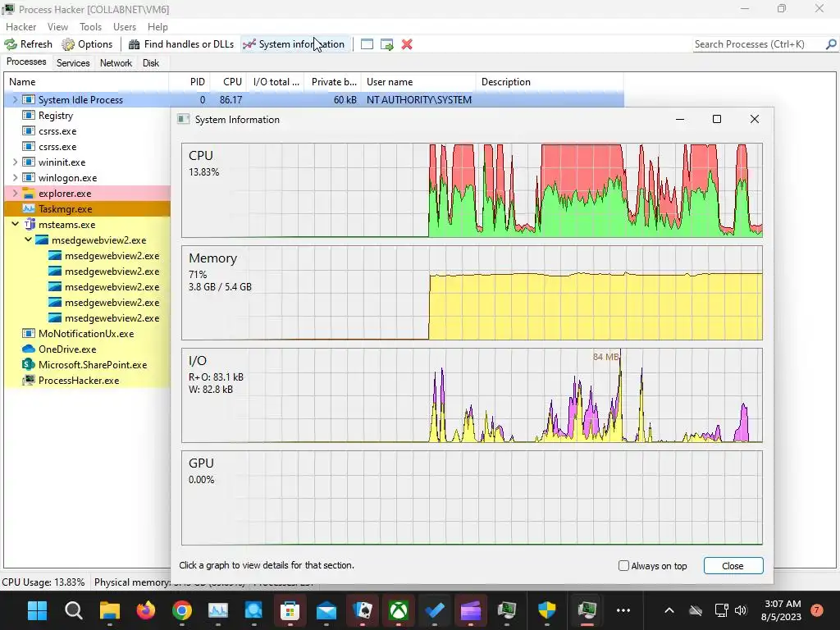Screen dimensions: 840x630
Task: Click the SharePoint process icon
Action: [x=29, y=364]
